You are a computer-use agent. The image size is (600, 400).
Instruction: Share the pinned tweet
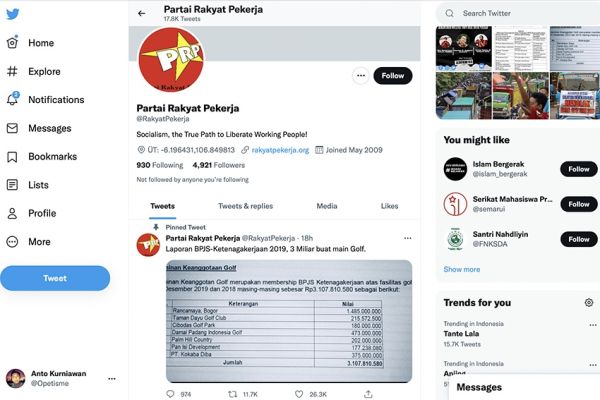[368, 394]
